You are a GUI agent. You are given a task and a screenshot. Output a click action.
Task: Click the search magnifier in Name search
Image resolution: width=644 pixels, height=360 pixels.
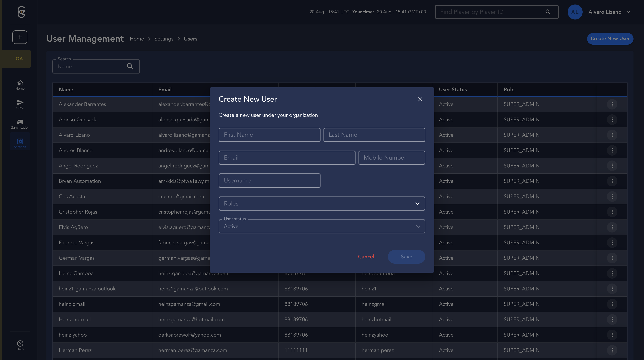(x=130, y=66)
